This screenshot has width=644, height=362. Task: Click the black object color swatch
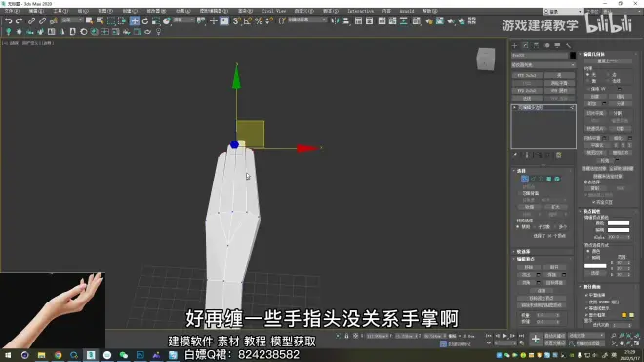click(x=573, y=55)
